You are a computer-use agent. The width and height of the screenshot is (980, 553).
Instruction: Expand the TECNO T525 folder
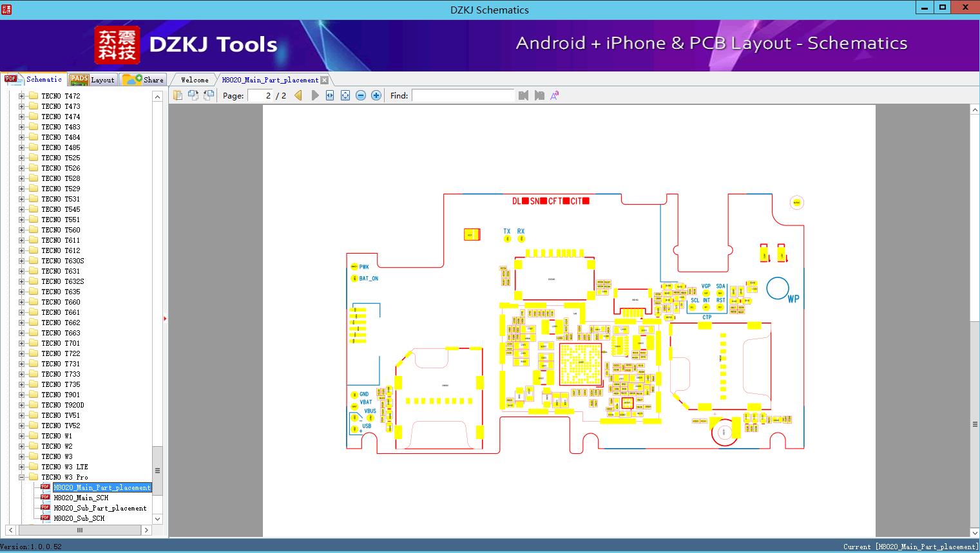point(21,158)
